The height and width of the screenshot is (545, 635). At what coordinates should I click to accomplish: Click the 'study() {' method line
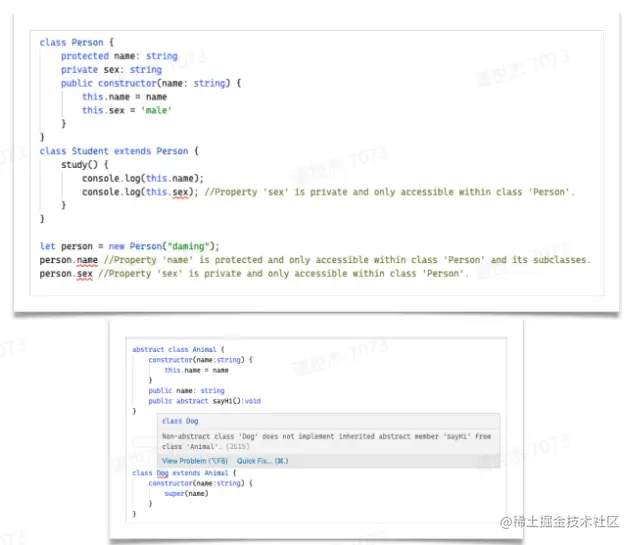point(85,164)
